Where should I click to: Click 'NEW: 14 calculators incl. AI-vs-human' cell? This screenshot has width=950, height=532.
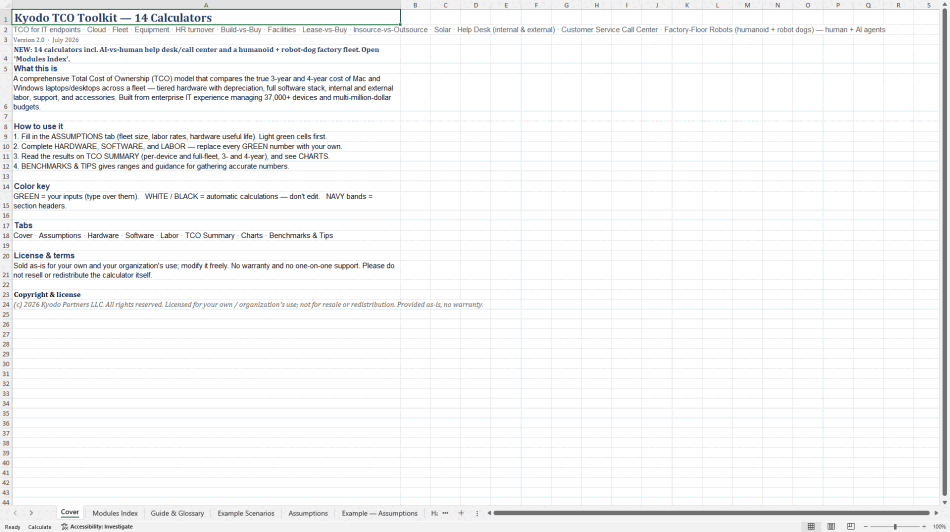tap(206, 54)
